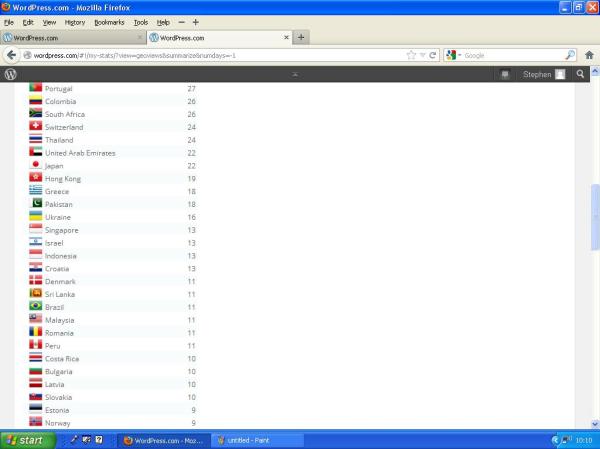Open a new tab with plus button

[301, 38]
